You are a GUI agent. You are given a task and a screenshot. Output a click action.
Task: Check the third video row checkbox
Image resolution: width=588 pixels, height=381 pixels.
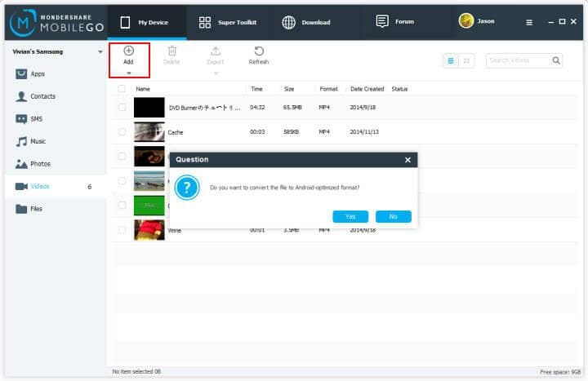click(122, 156)
